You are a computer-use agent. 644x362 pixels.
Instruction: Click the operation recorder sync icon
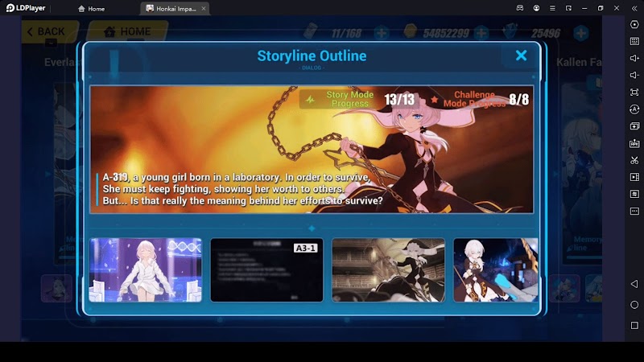pyautogui.click(x=634, y=109)
